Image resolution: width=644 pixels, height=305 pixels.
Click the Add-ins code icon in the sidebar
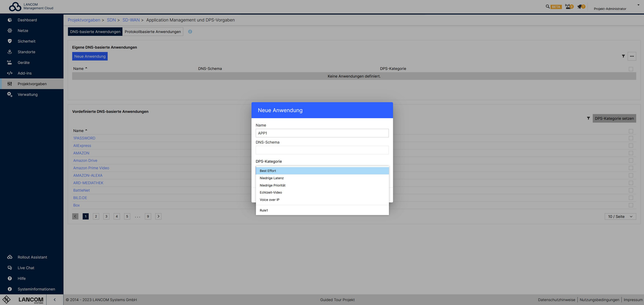pyautogui.click(x=10, y=73)
